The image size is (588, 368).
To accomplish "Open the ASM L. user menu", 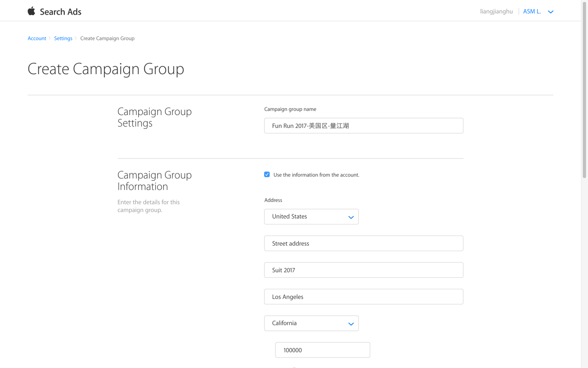I will (x=532, y=11).
